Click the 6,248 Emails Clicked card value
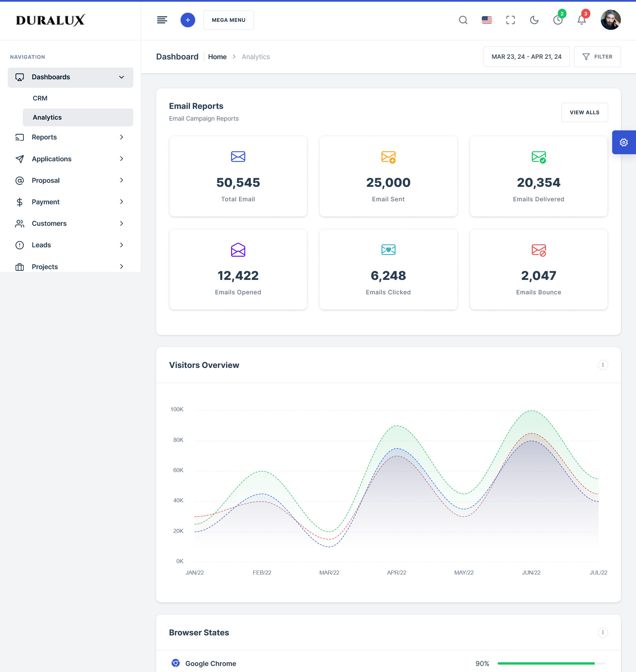Image resolution: width=636 pixels, height=672 pixels. pos(389,276)
